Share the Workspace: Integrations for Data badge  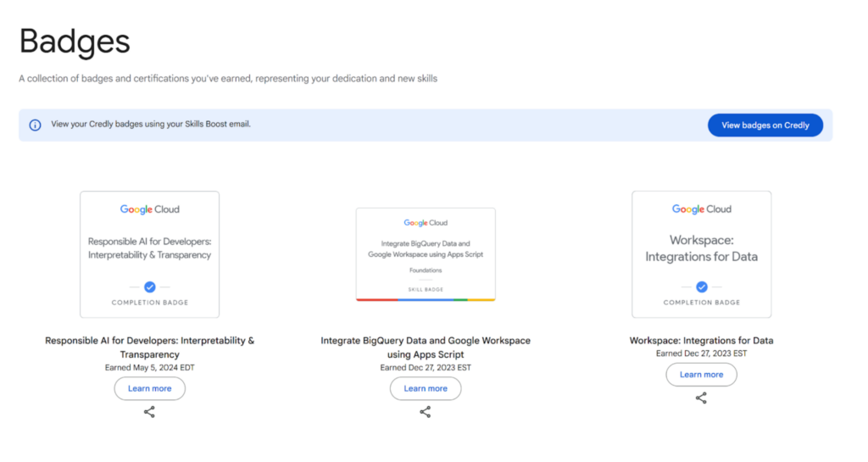tap(701, 398)
